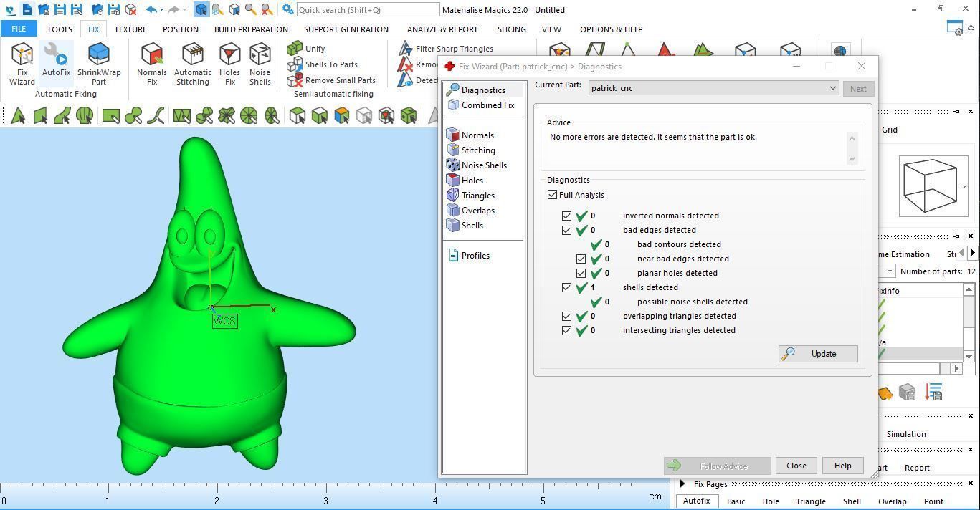Click the Unify tool
Screen dimensions: 980x510
click(x=306, y=48)
